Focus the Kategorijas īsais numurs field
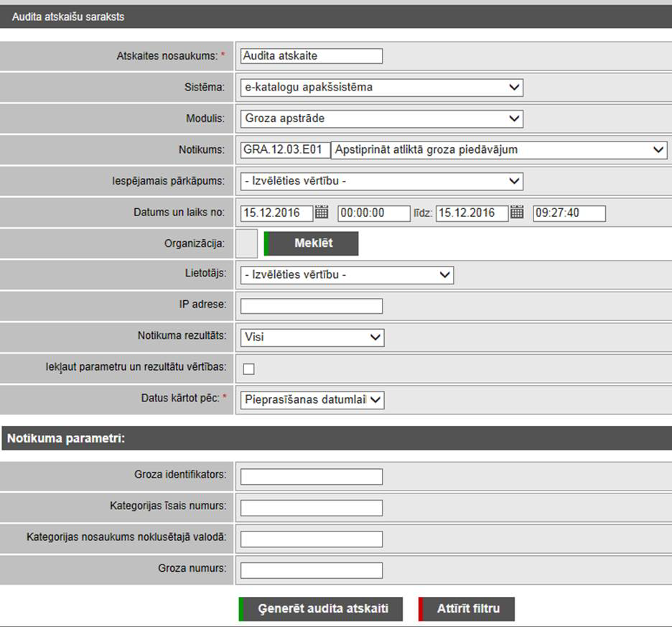This screenshot has width=672, height=627. [312, 508]
